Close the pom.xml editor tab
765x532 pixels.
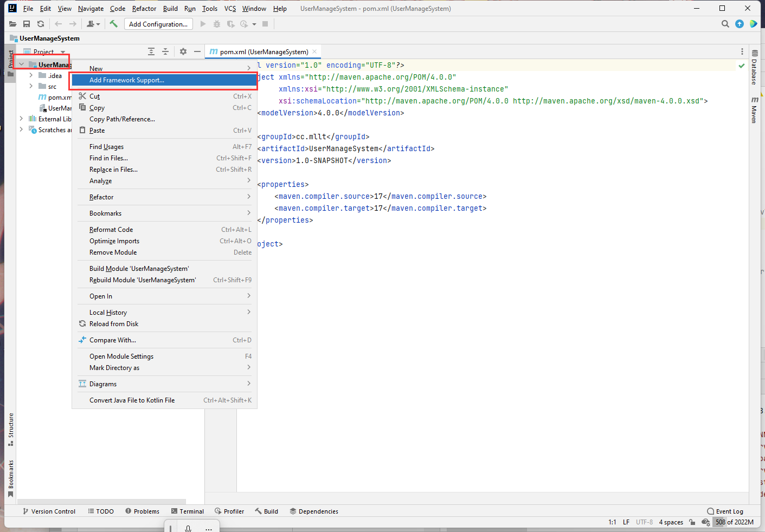point(314,51)
